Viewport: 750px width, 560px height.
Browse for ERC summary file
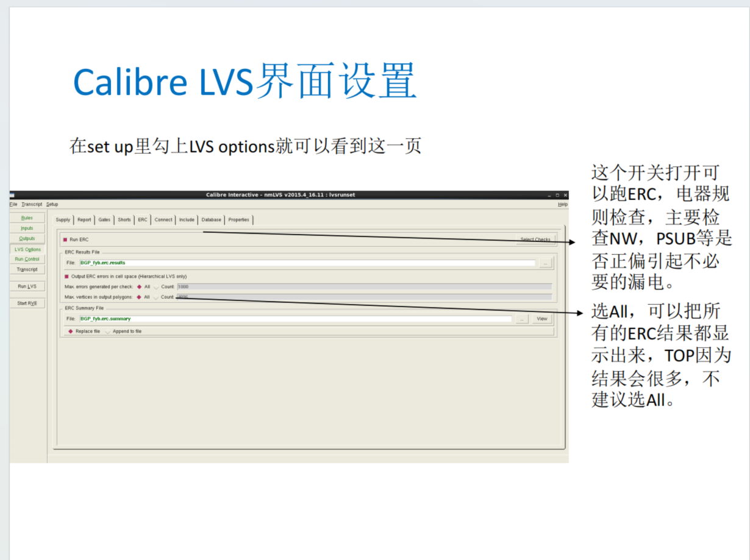(x=522, y=319)
